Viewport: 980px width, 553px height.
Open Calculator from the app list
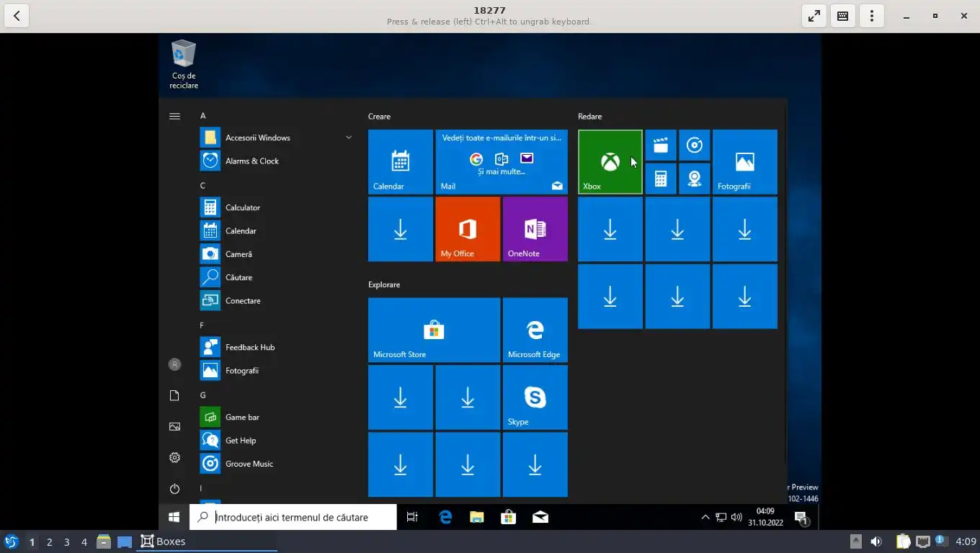click(x=277, y=207)
